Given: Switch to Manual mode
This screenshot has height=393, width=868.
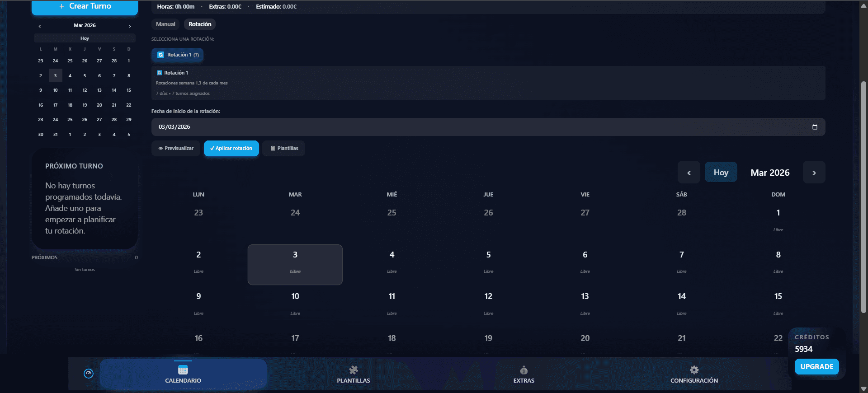Looking at the screenshot, I should [x=165, y=24].
